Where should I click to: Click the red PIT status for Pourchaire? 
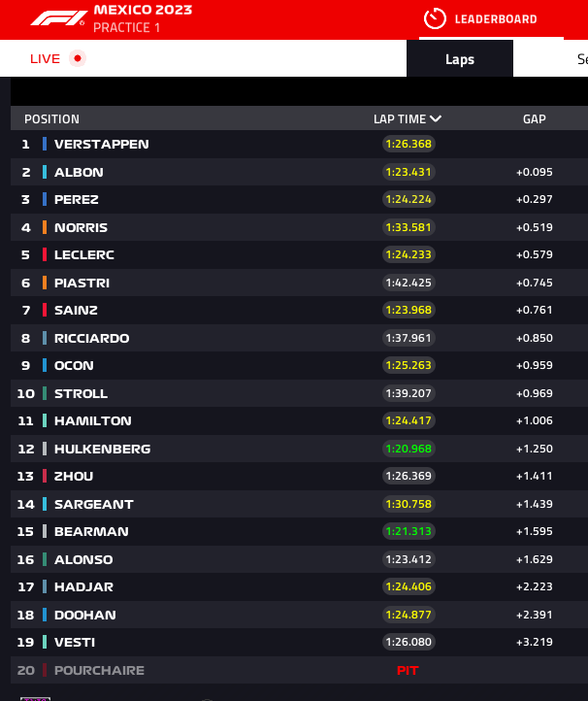[408, 670]
